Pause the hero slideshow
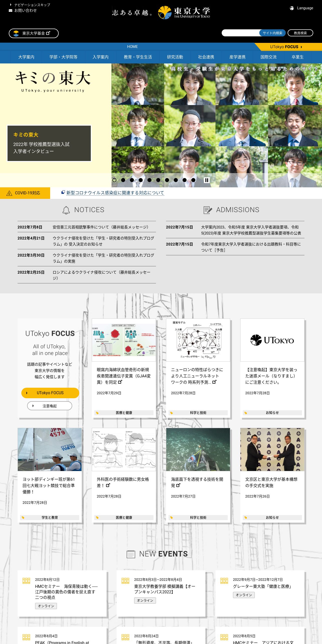Image resolution: width=322 pixels, height=644 pixels. pyautogui.click(x=207, y=180)
